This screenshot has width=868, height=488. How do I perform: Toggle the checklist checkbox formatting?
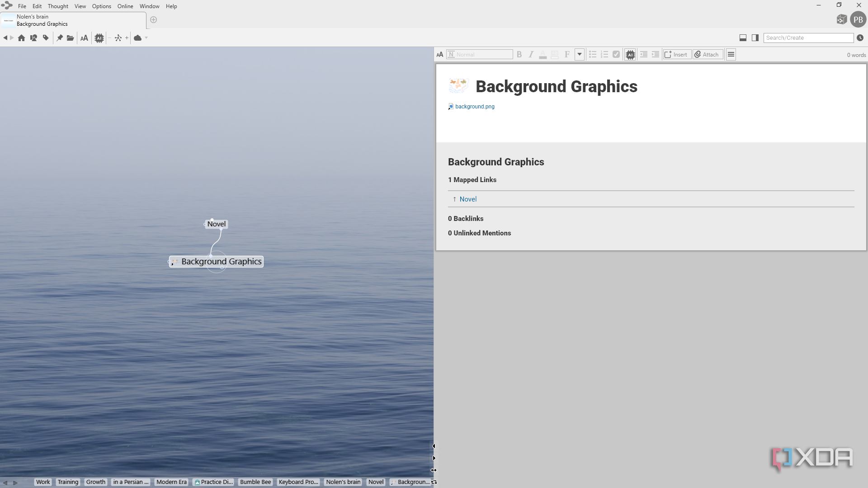tap(616, 55)
